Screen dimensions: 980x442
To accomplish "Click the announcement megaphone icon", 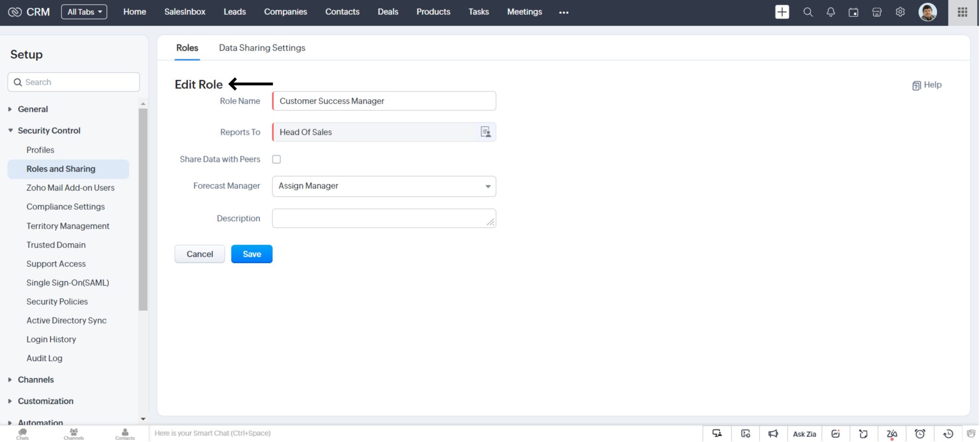I will [772, 433].
